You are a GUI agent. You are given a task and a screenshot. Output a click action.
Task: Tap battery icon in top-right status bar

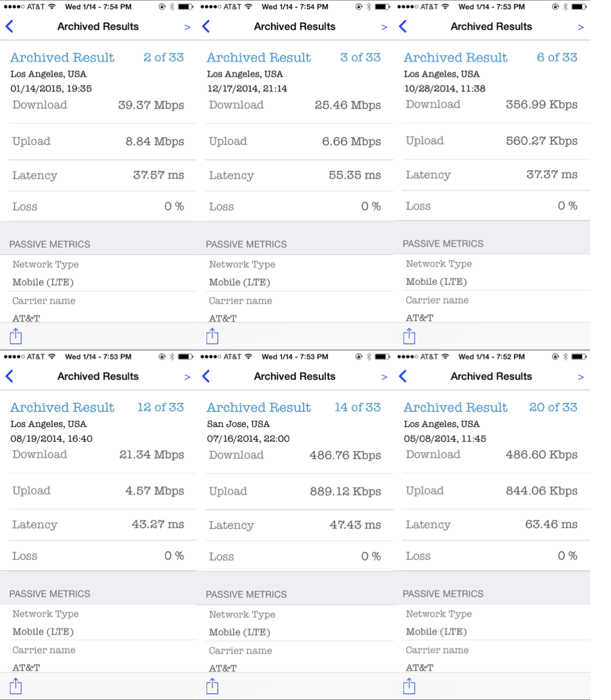[579, 7]
